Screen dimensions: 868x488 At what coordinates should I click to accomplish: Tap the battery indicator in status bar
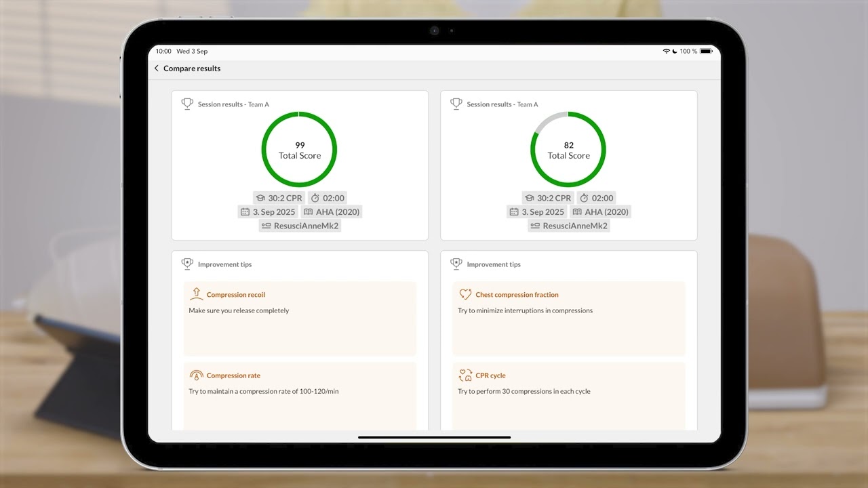(706, 52)
